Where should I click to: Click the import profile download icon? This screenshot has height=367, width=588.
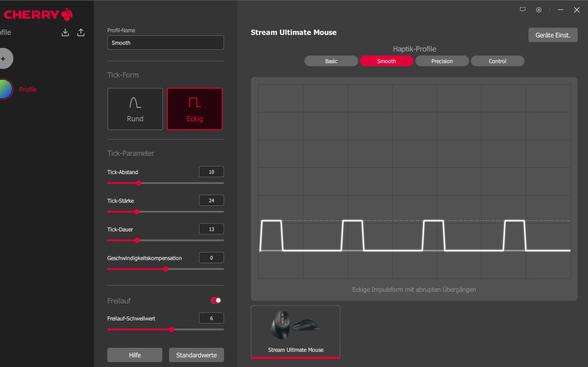pos(65,32)
